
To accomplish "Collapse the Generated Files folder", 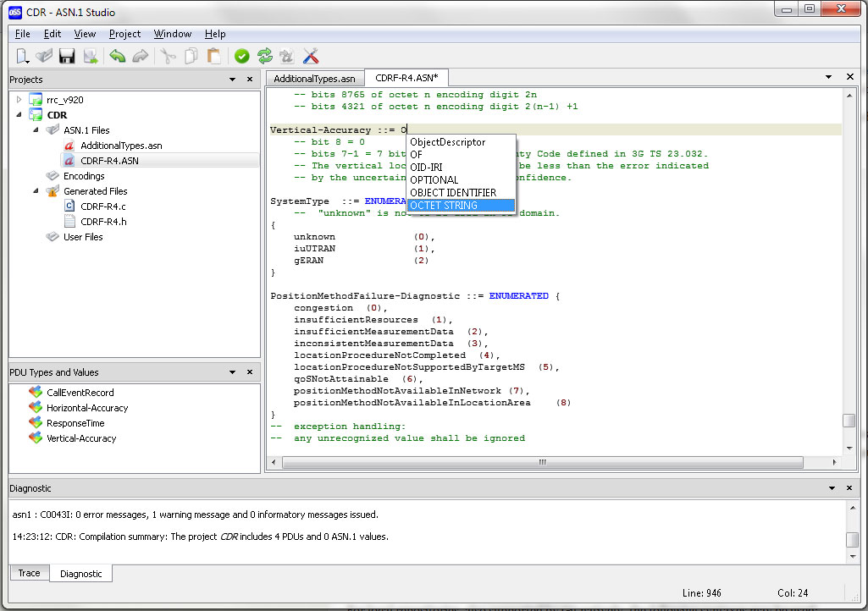I will [36, 191].
